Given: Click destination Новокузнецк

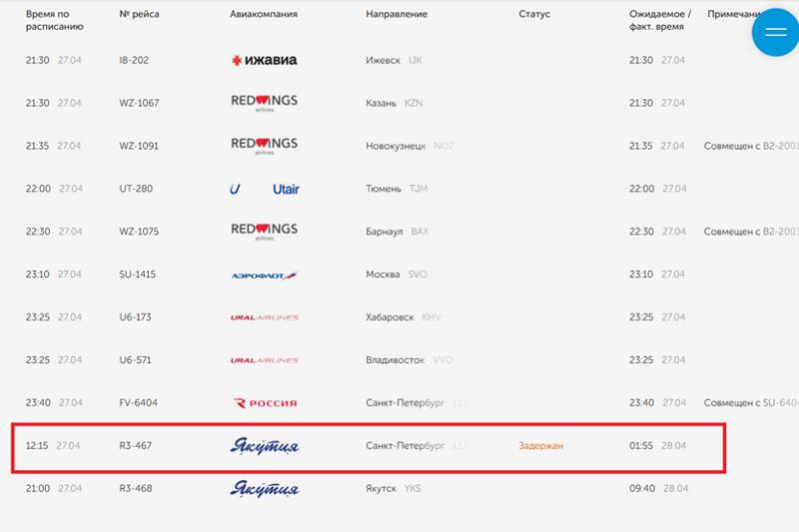Looking at the screenshot, I should click(x=398, y=146).
